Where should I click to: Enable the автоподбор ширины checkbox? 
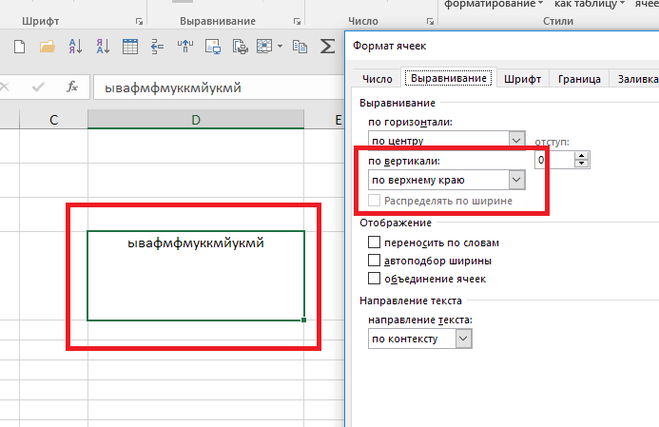coord(374,261)
